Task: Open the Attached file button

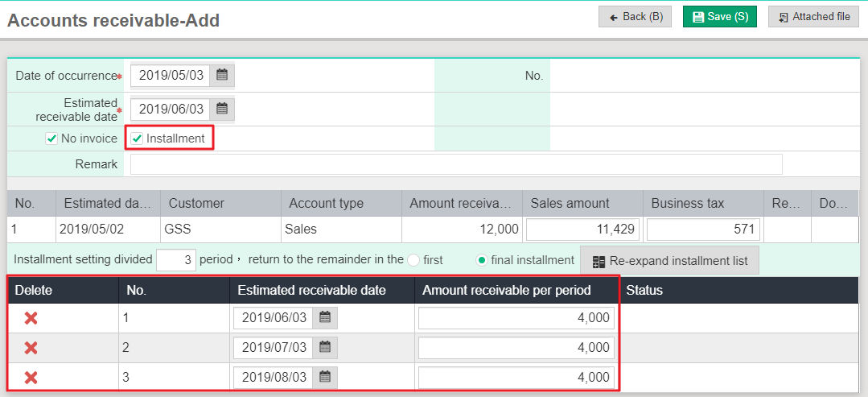Action: 813,17
